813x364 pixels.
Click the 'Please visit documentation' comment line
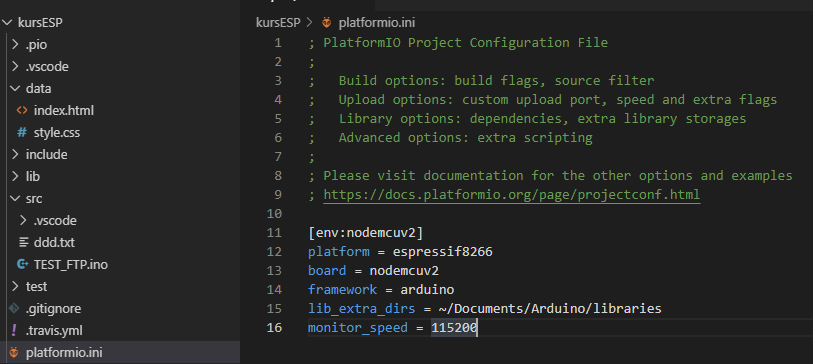point(550,176)
